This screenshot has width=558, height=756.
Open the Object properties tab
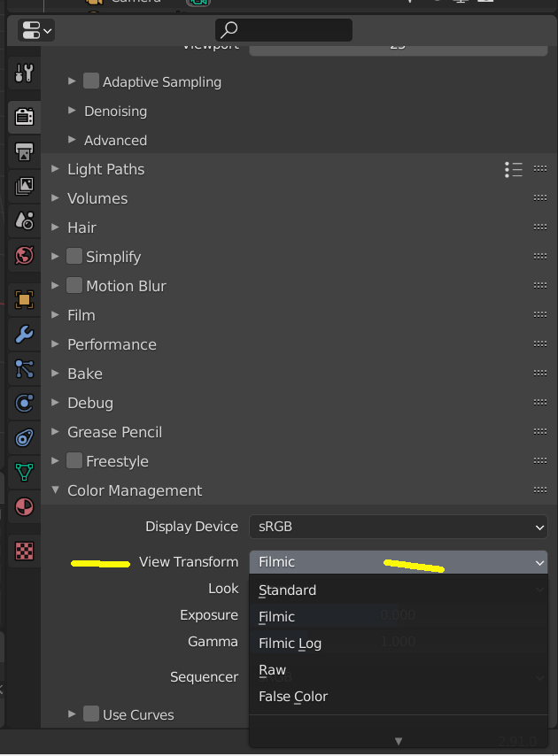tap(24, 299)
